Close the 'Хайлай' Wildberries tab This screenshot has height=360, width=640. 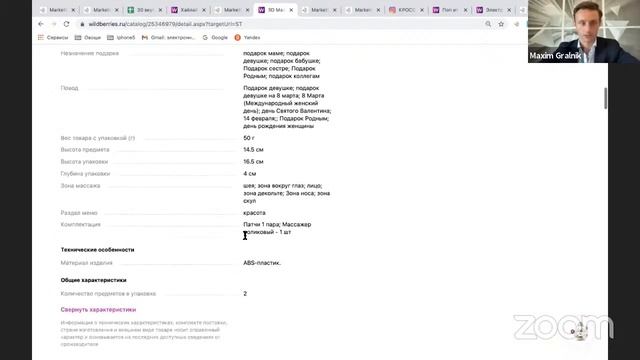click(x=204, y=10)
